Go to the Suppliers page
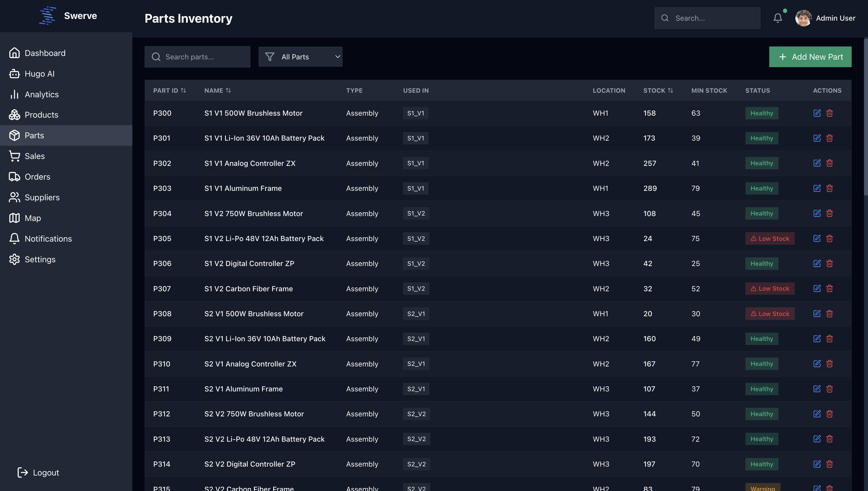Viewport: 868px width, 491px height. pyautogui.click(x=42, y=197)
